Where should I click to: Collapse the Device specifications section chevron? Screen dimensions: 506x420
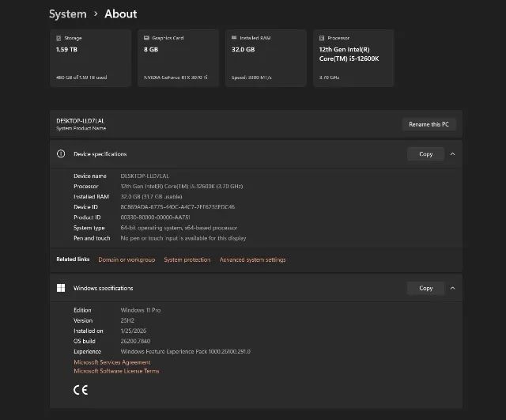pyautogui.click(x=452, y=154)
